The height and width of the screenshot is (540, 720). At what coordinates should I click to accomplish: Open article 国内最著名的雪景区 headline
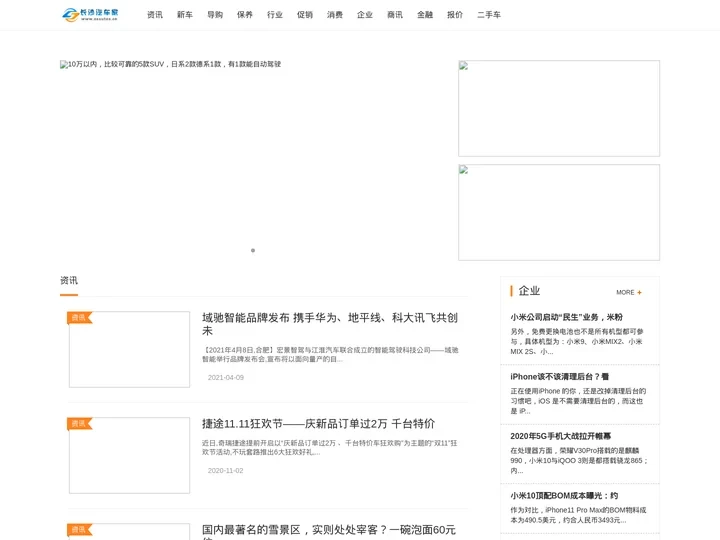[329, 530]
